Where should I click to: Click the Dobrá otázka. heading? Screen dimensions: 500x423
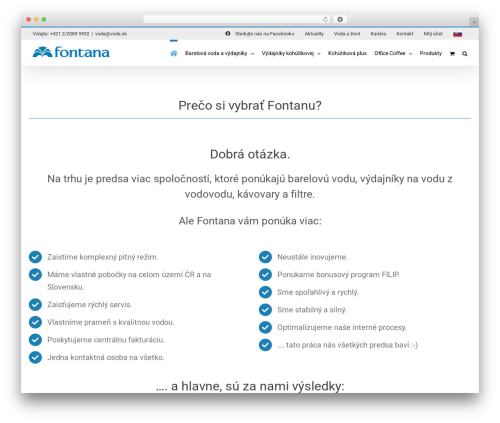coord(250,154)
